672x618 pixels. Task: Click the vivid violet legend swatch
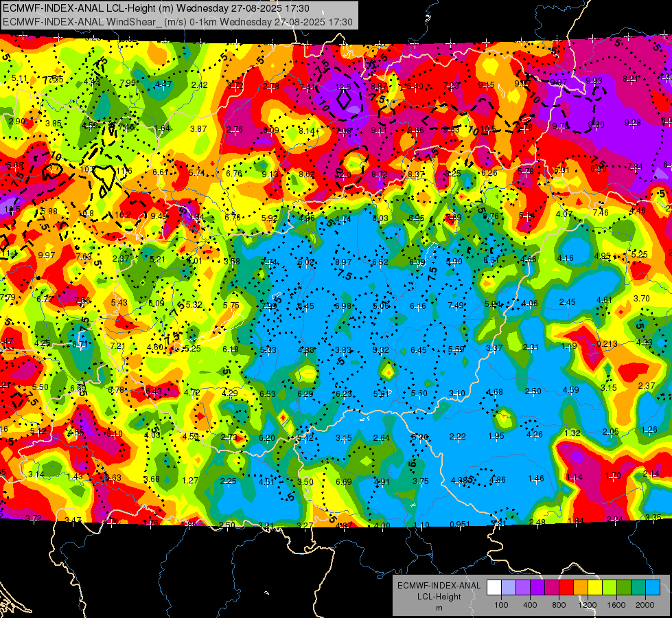[x=537, y=588]
